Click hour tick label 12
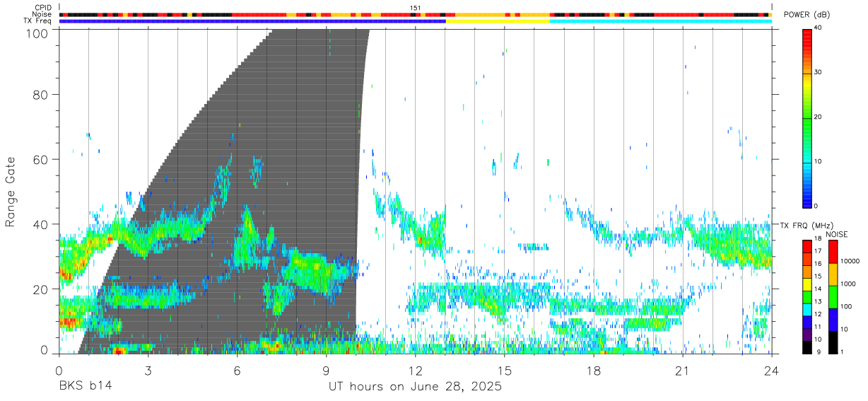868x401 pixels. pyautogui.click(x=415, y=370)
